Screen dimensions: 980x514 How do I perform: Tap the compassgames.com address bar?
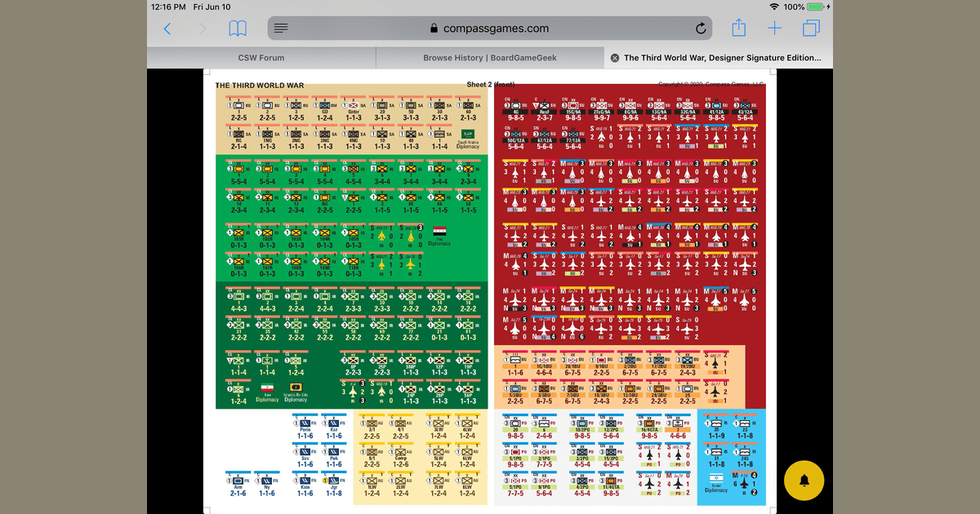click(490, 29)
